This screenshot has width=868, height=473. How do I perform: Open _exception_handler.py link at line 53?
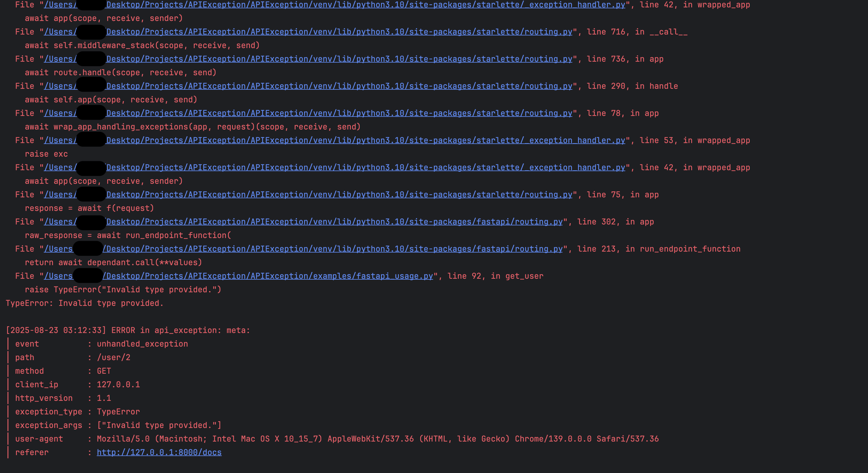pyautogui.click(x=335, y=140)
